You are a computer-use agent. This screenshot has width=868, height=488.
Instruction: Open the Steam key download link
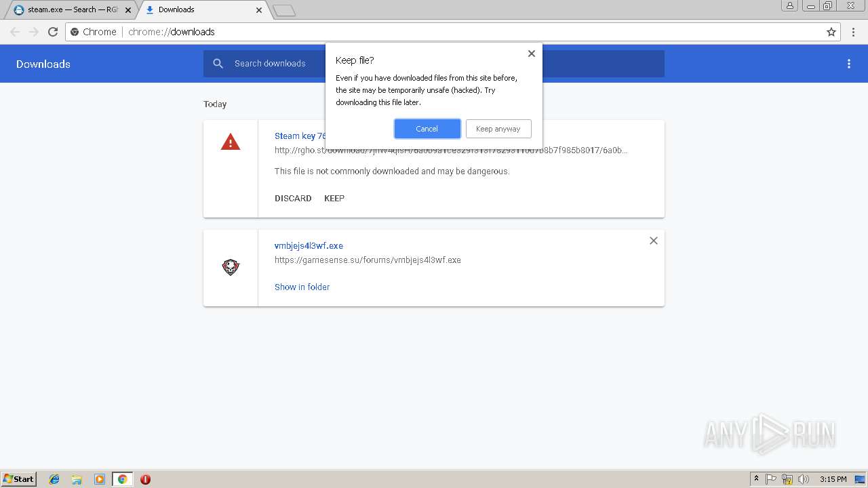tap(300, 136)
